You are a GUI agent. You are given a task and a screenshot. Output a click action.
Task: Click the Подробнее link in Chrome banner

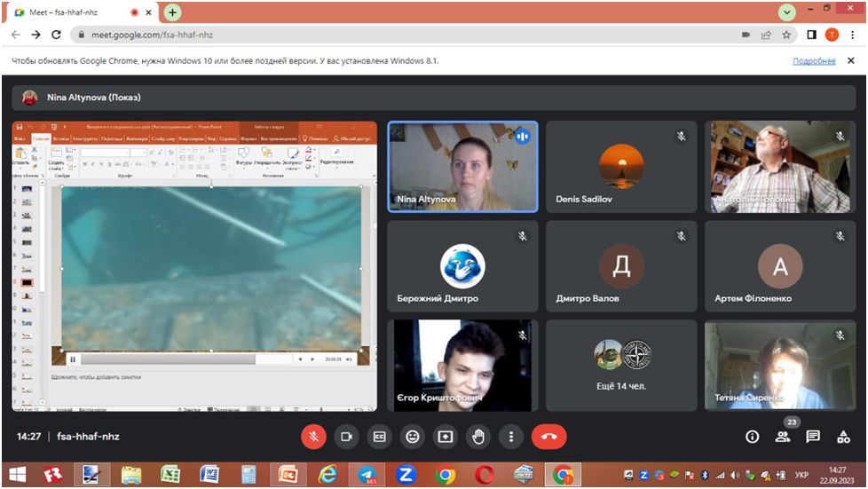click(x=814, y=61)
